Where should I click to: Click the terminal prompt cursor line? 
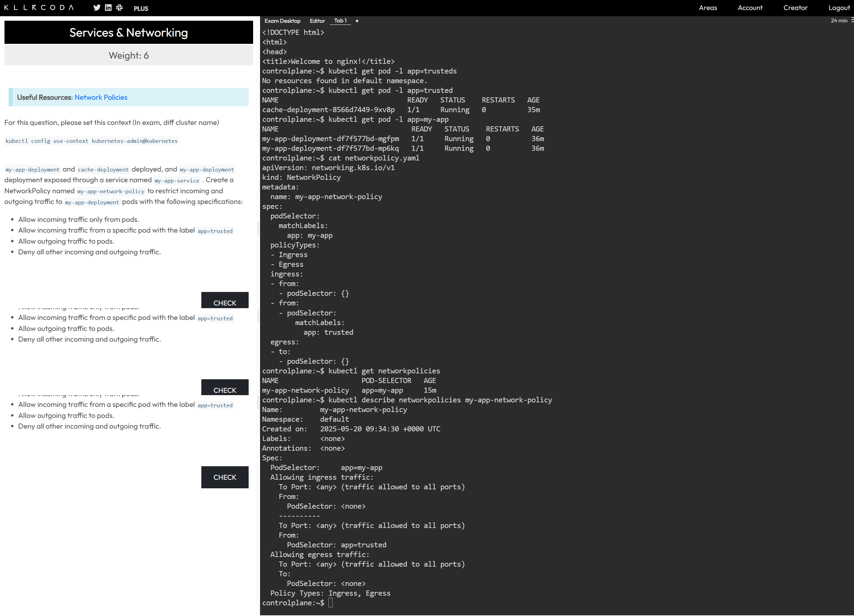pyautogui.click(x=330, y=603)
